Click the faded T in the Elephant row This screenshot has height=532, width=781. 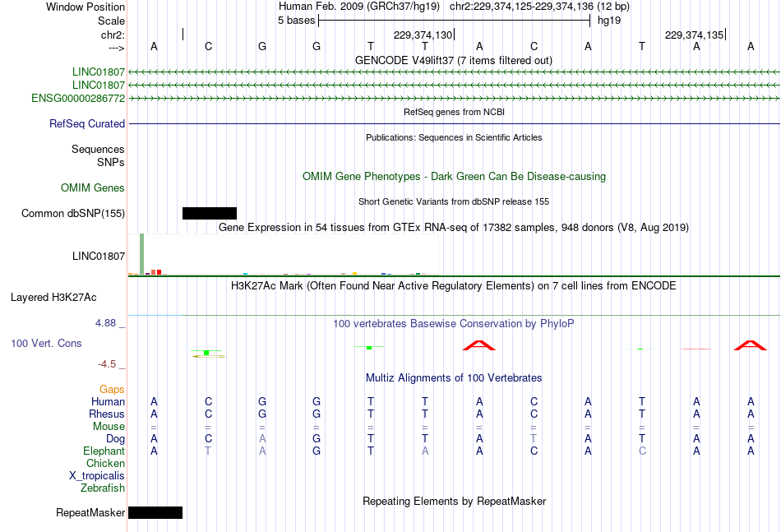[208, 451]
